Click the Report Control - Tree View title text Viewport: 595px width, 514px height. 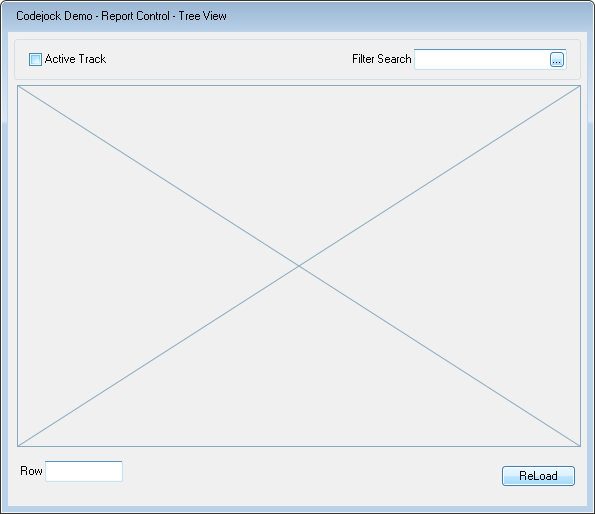pyautogui.click(x=164, y=16)
